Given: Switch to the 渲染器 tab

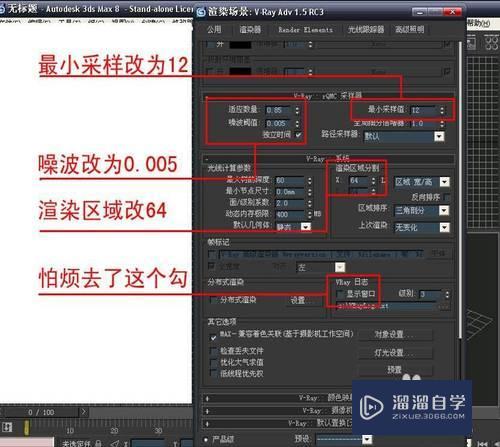Looking at the screenshot, I should [250, 30].
